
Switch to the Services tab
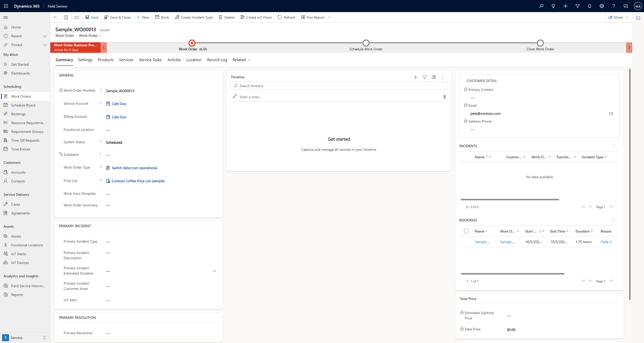126,60
